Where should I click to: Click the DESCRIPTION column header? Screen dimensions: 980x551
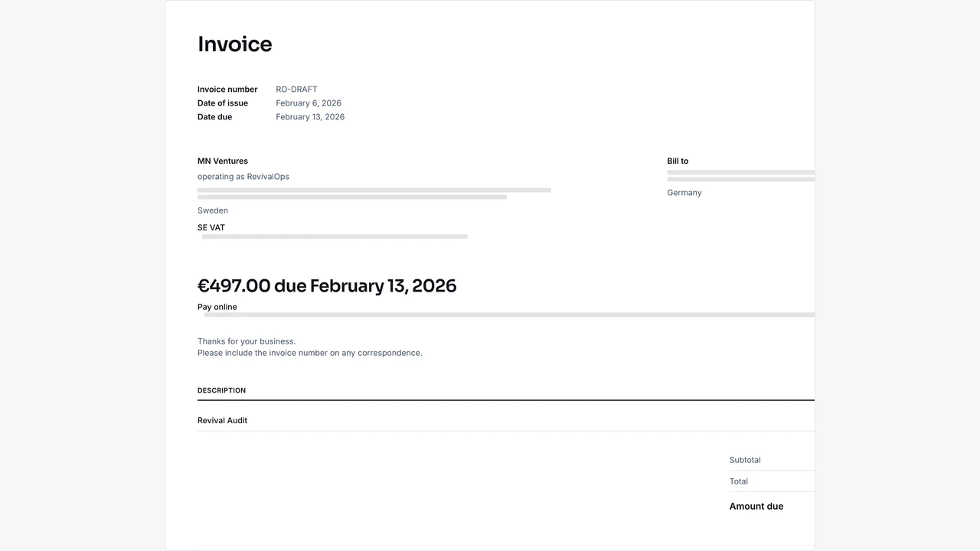coord(221,390)
